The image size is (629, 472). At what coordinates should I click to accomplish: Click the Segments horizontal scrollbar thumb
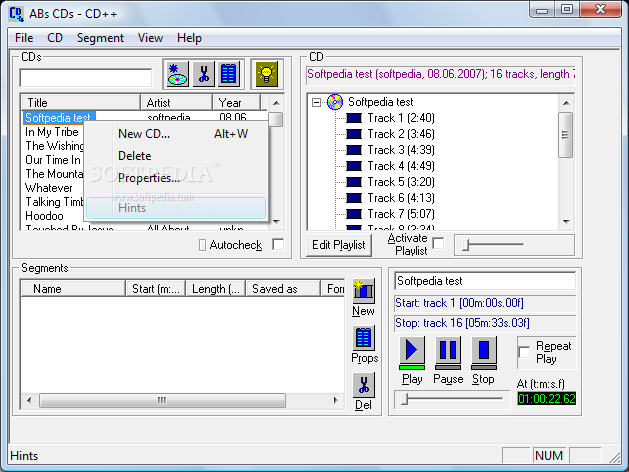(x=162, y=400)
